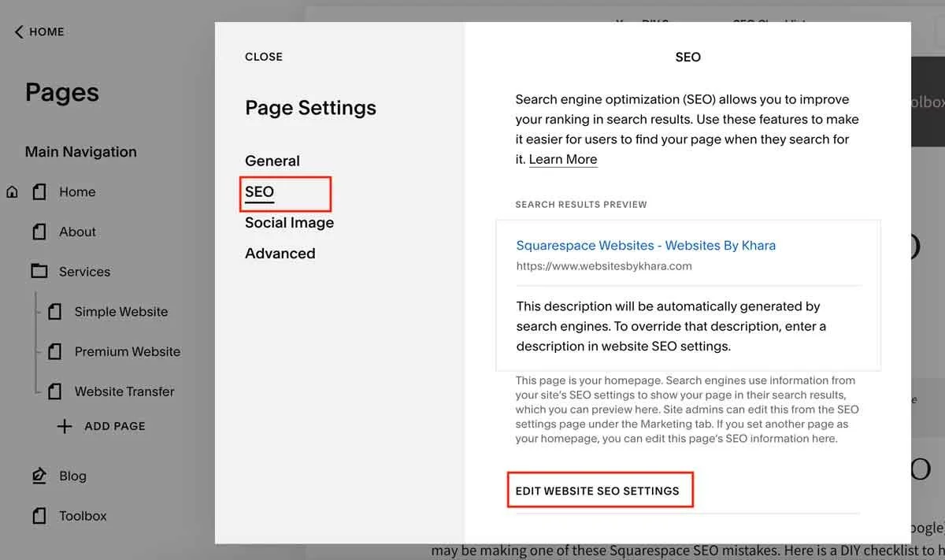Screen dimensions: 945x560
Task: Click the page icon next to Toolbox
Action: (x=39, y=516)
